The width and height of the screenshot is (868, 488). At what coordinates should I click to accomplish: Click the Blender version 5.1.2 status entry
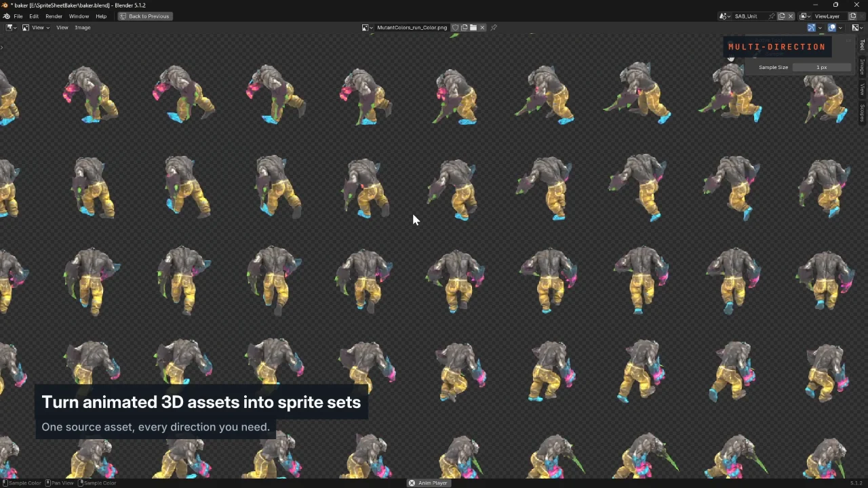[x=856, y=483]
